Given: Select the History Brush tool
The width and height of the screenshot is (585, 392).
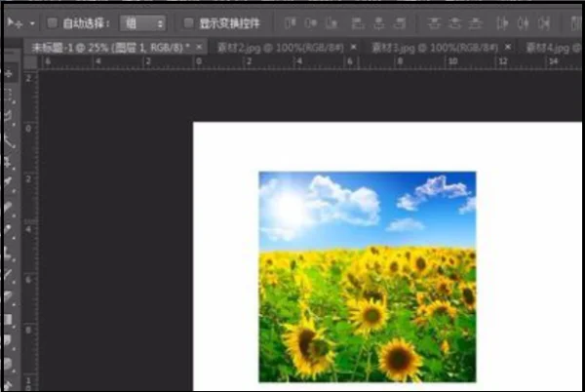Looking at the screenshot, I should [9, 274].
